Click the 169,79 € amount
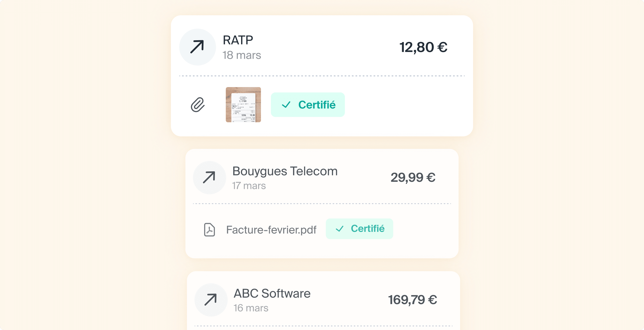Screen dimensions: 644x330 412,300
